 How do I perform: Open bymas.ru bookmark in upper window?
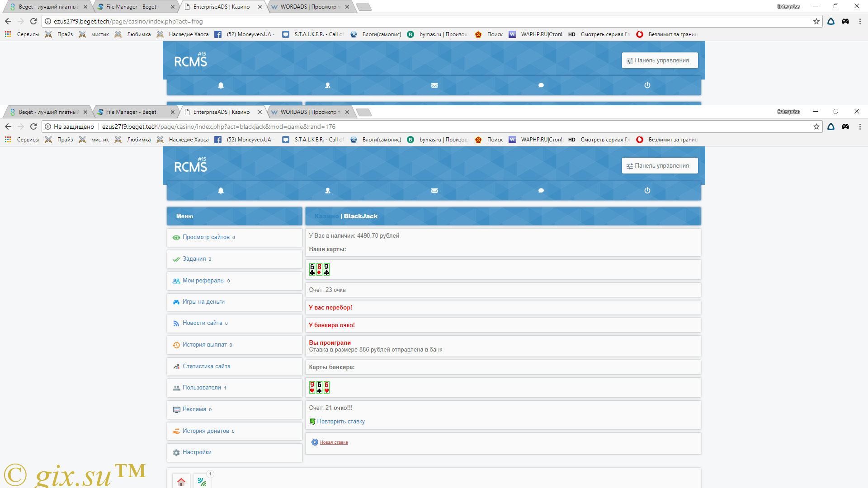point(438,34)
